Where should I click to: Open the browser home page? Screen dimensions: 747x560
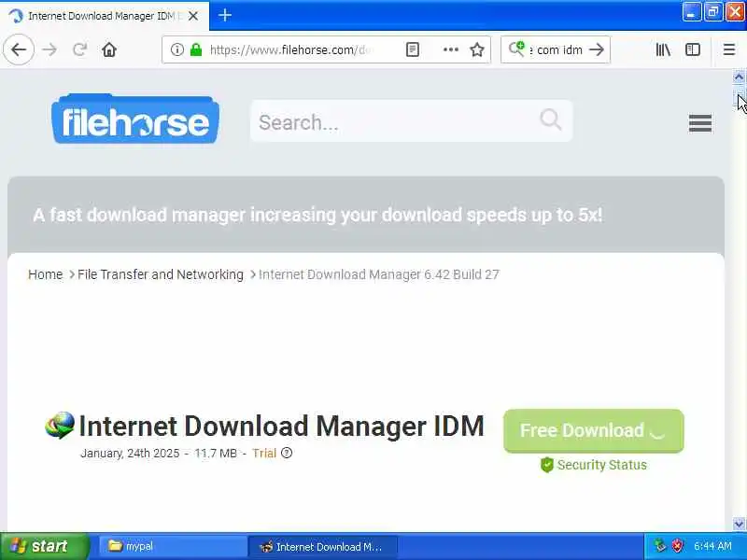click(x=109, y=49)
